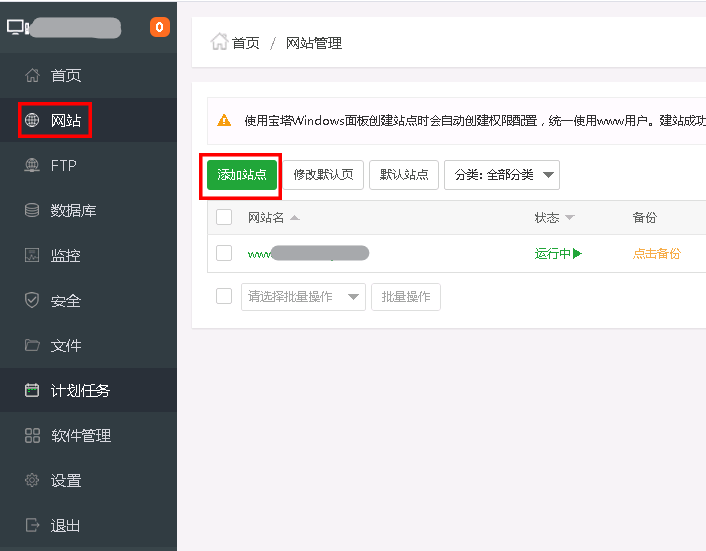Viewport: 706px width, 551px height.
Task: Click the 数据库 database icon in the sidebar
Action: click(32, 210)
